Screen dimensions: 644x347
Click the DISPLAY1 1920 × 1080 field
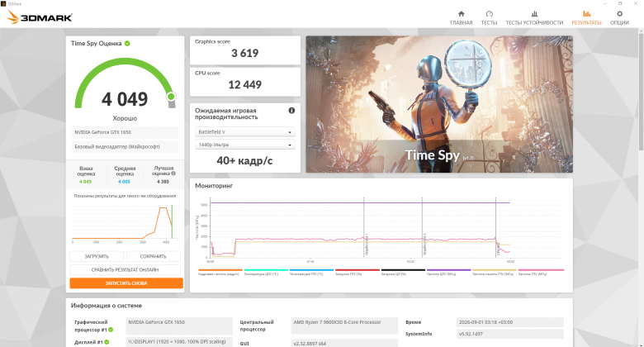coord(179,342)
